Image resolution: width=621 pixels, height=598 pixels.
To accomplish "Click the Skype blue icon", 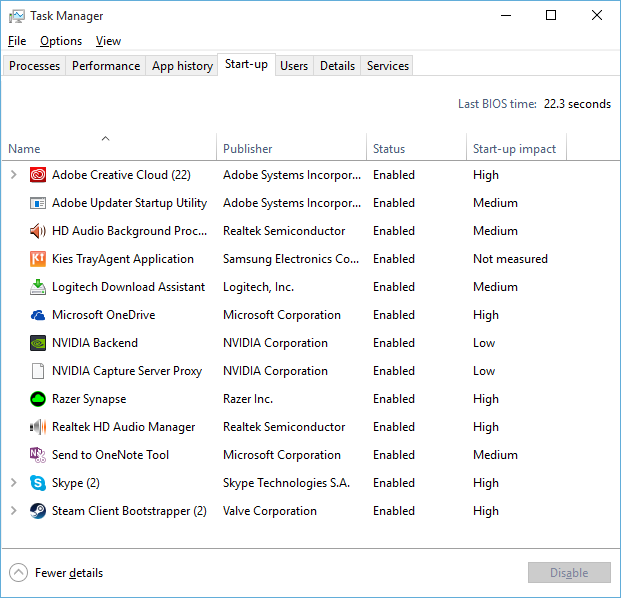I will point(38,483).
